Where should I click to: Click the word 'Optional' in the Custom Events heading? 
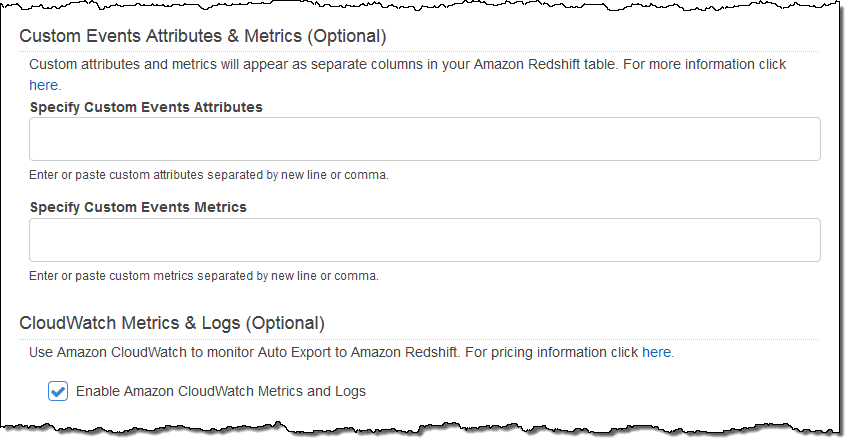click(x=345, y=36)
